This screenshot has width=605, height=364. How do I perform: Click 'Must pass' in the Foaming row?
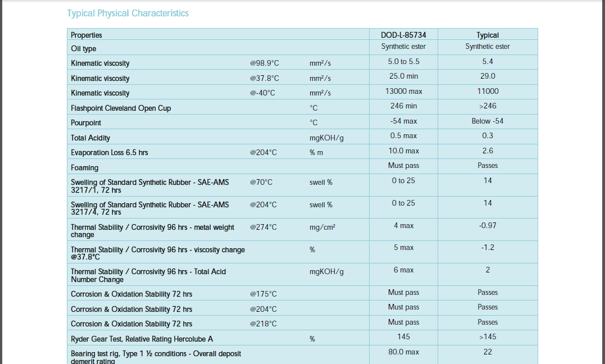[403, 166]
